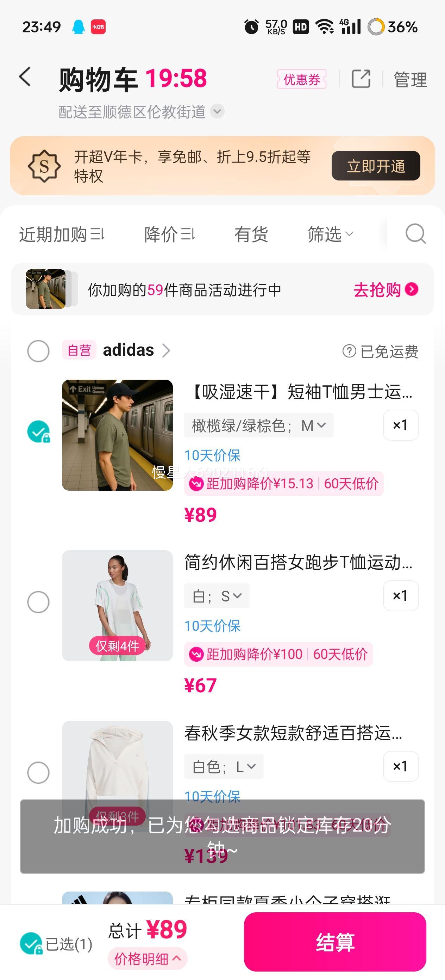
Task: Select all adidas store items
Action: pos(38,351)
